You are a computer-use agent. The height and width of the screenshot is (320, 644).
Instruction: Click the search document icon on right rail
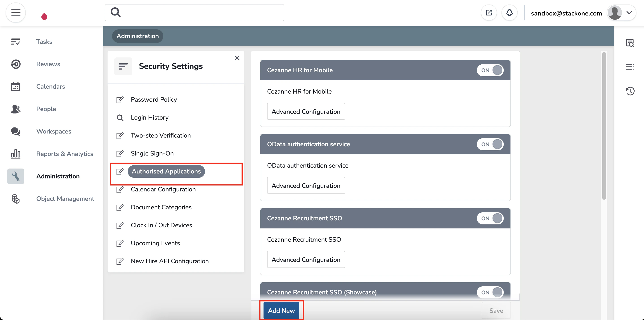click(630, 43)
